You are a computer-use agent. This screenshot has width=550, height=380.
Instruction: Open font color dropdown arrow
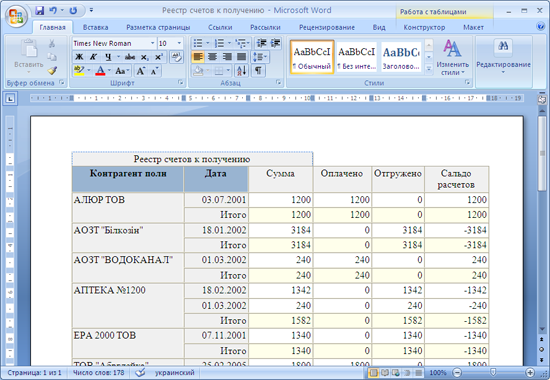click(109, 71)
